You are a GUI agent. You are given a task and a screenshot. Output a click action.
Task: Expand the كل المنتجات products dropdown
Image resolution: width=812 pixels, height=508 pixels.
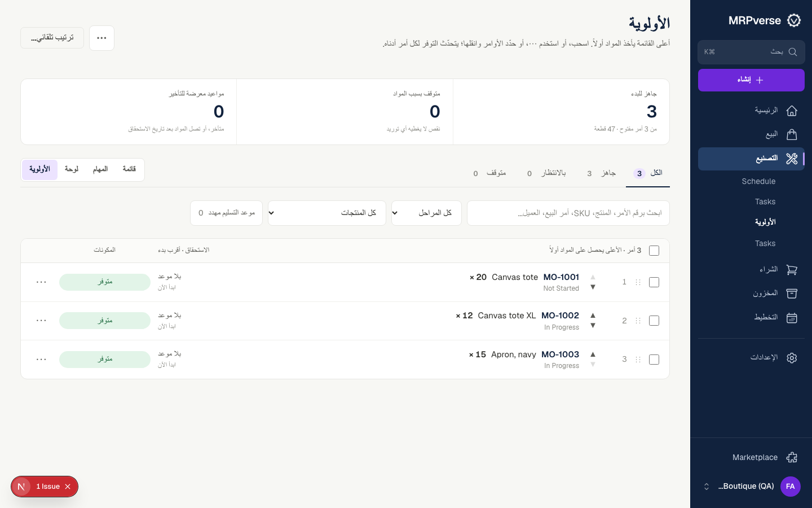pyautogui.click(x=327, y=213)
